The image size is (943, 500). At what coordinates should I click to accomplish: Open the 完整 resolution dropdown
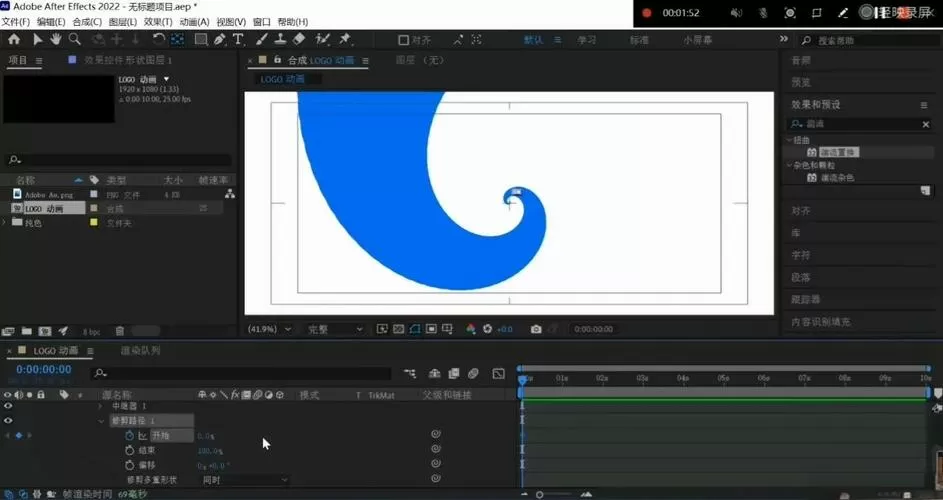(x=334, y=329)
